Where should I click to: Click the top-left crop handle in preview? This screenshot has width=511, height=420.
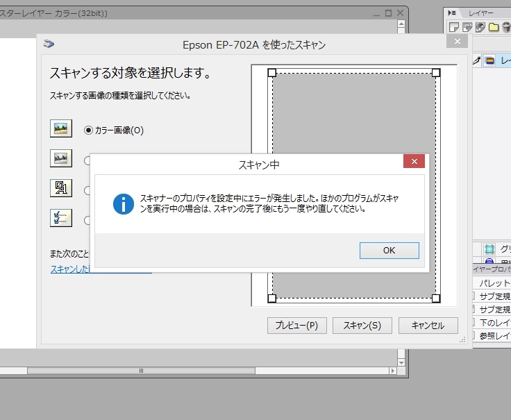271,73
